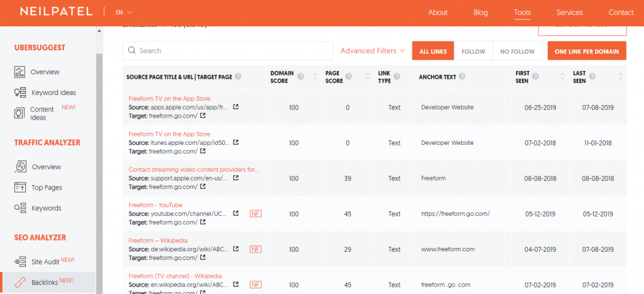Screen dimensions: 644x294
Task: Click help icon beside Link Type
Action: click(x=397, y=76)
